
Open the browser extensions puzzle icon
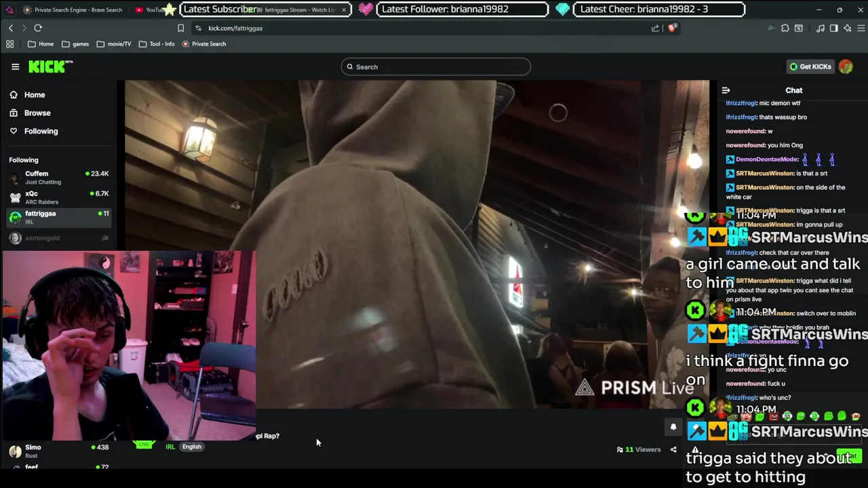[785, 28]
